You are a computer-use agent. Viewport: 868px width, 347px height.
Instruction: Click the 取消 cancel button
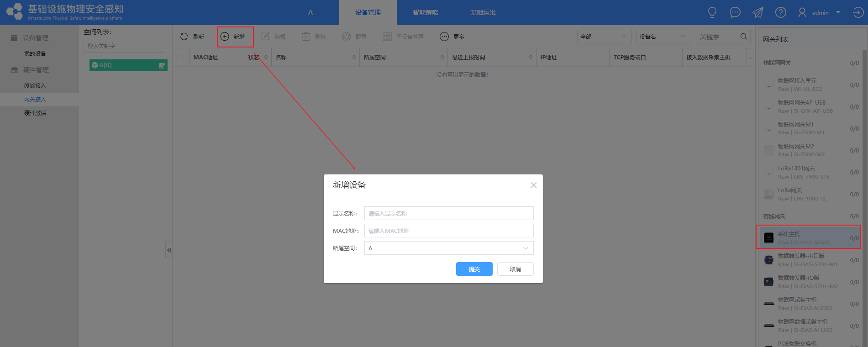515,269
